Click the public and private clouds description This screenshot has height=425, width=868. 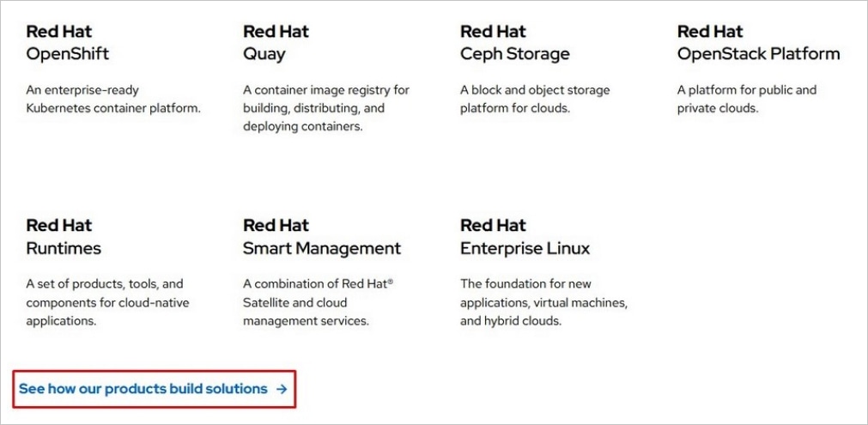point(746,99)
